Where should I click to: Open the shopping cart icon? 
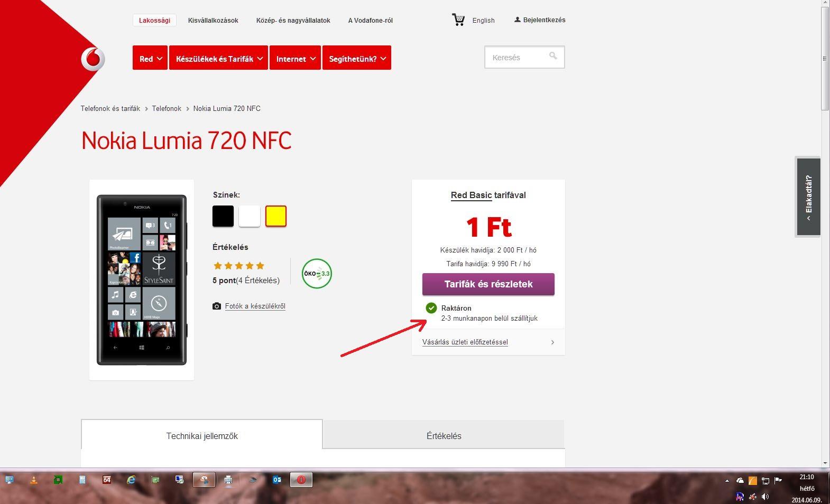pos(458,20)
